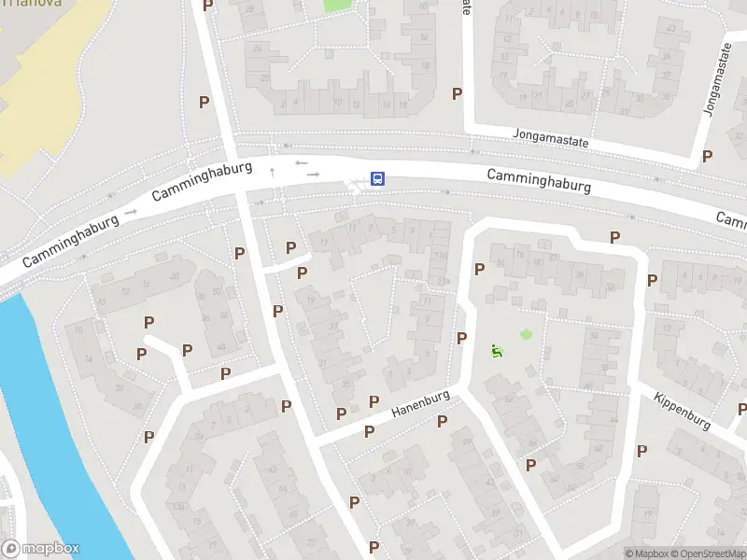Click the upward arrow at Camminghaburg junction

(273, 173)
